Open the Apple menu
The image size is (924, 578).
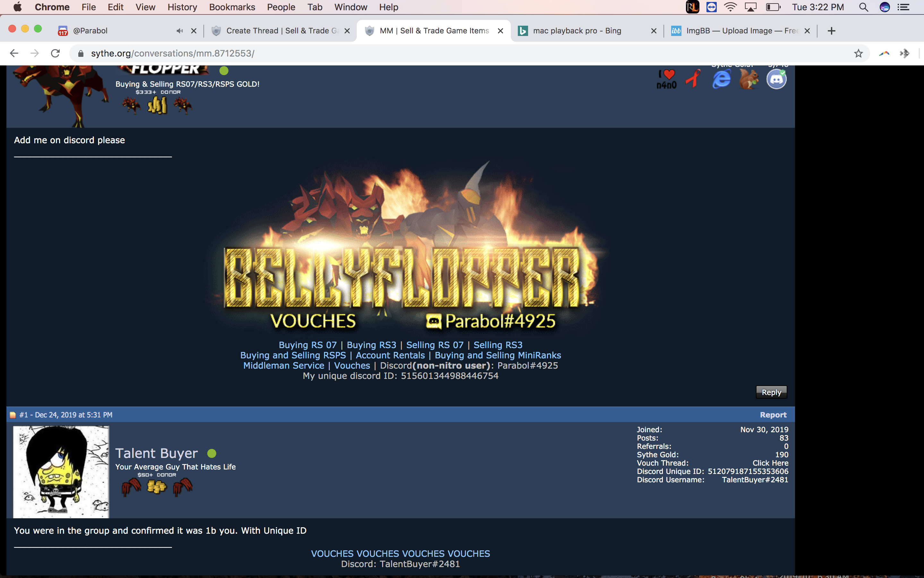[x=18, y=7]
